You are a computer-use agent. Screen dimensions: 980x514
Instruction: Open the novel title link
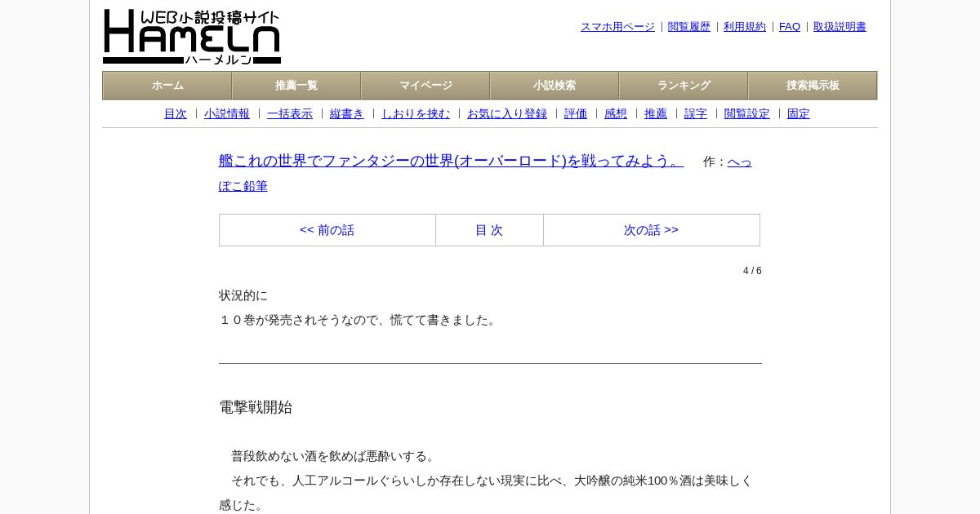[x=451, y=161]
